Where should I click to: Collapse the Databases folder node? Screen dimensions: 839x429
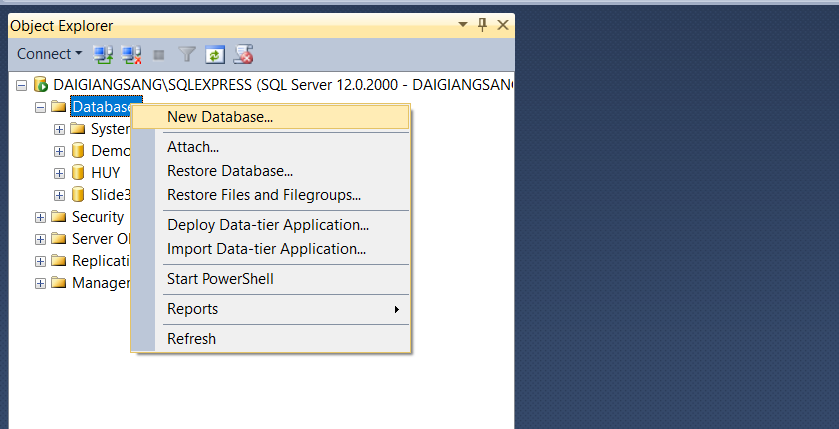point(41,107)
